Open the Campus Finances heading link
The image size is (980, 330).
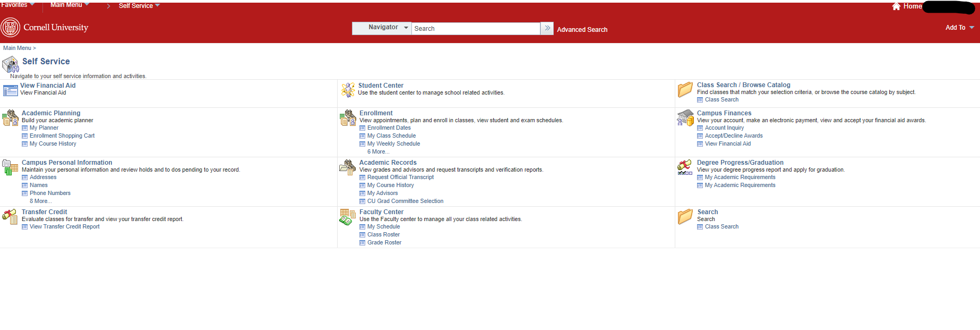coord(724,113)
